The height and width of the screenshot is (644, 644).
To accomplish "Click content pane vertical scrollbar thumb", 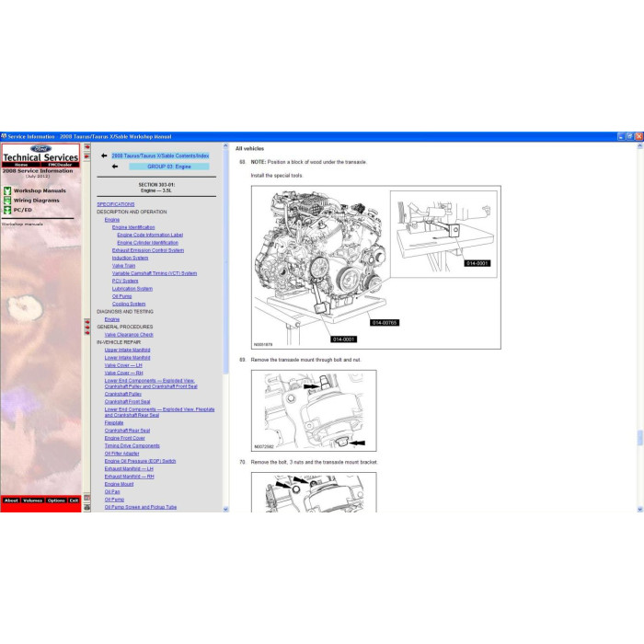I will pyautogui.click(x=640, y=438).
